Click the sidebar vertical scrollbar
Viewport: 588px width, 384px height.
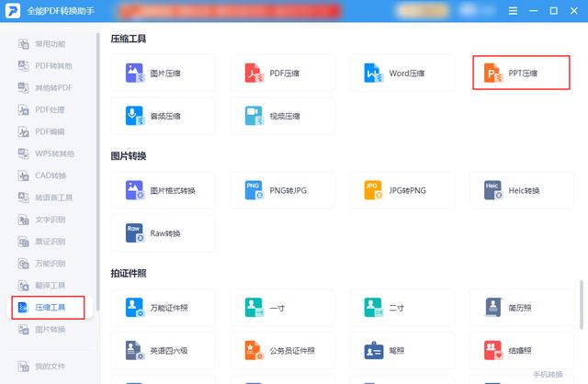point(98,172)
